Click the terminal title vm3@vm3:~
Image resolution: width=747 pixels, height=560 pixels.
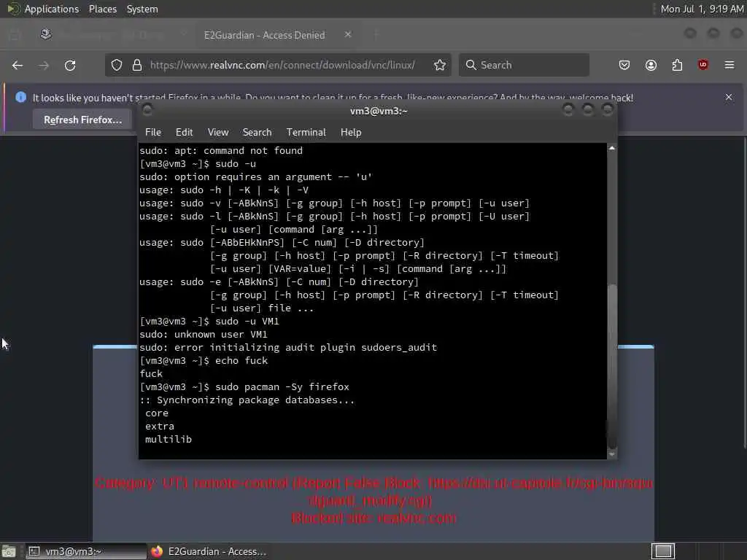[x=379, y=111]
